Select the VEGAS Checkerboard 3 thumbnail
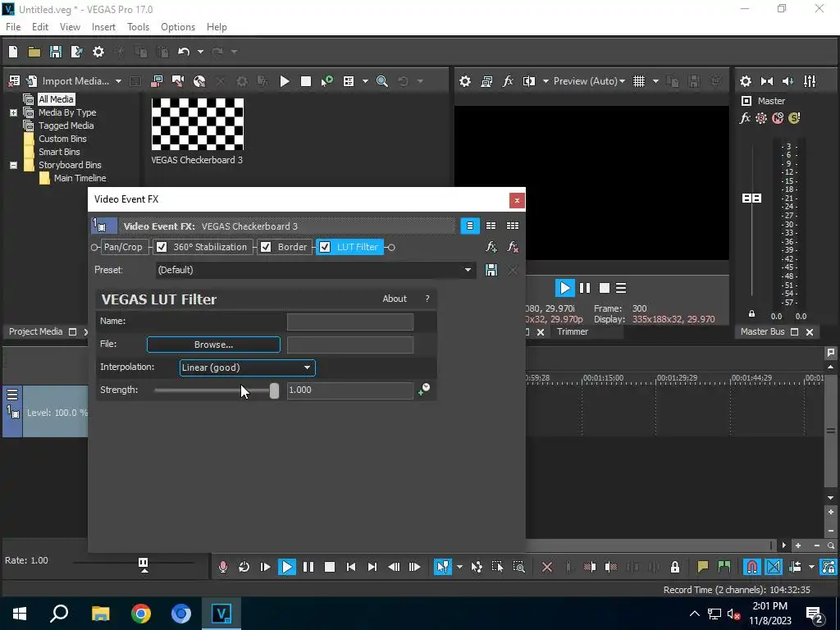The width and height of the screenshot is (840, 630). [x=197, y=125]
